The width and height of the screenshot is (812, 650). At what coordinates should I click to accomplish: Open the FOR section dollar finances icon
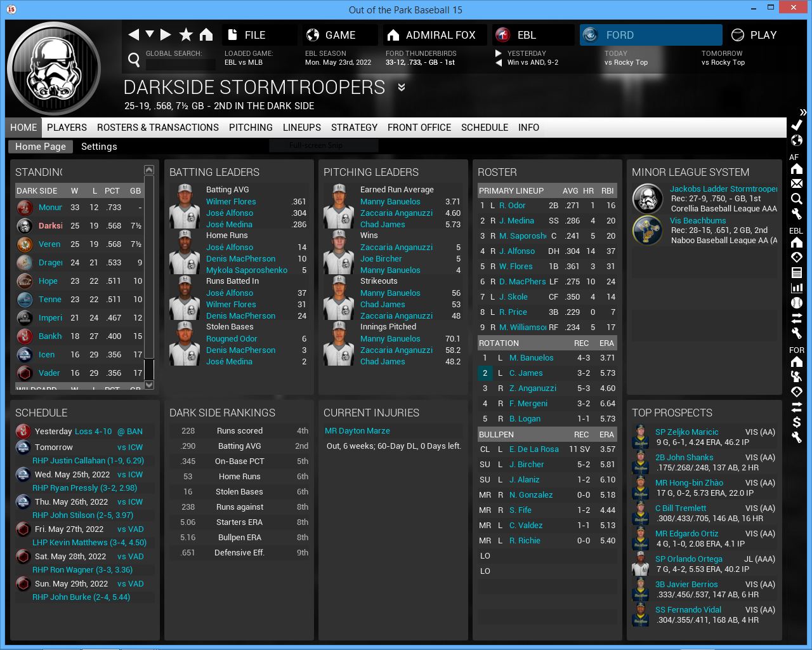[x=797, y=422]
